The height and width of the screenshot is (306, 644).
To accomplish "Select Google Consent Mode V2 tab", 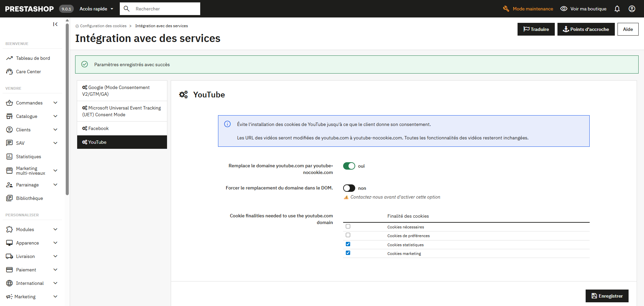I will click(119, 91).
